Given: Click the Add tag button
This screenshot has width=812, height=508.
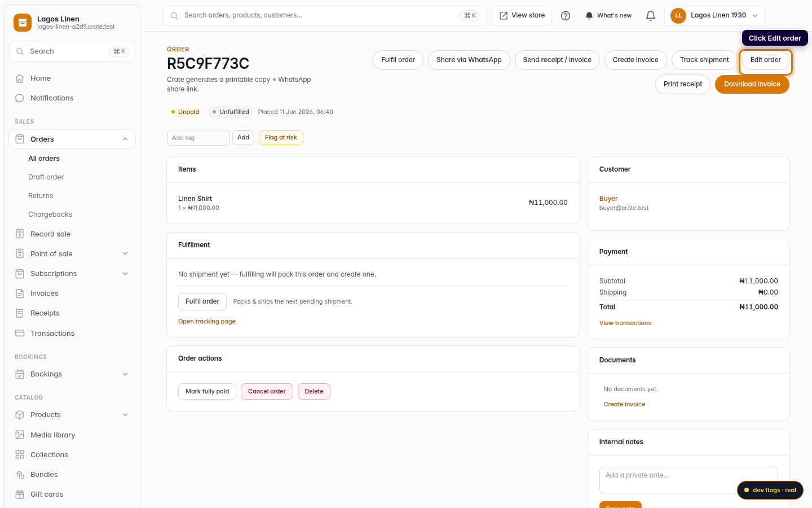Looking at the screenshot, I should tap(244, 138).
